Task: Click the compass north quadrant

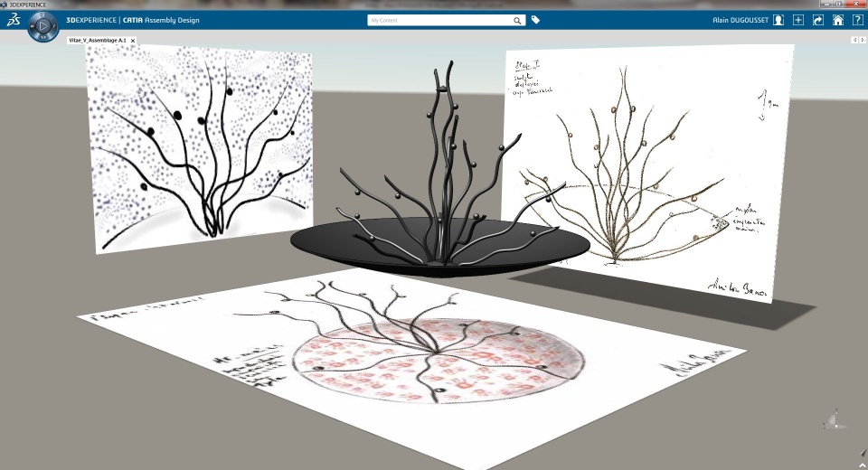Action: 43,15
